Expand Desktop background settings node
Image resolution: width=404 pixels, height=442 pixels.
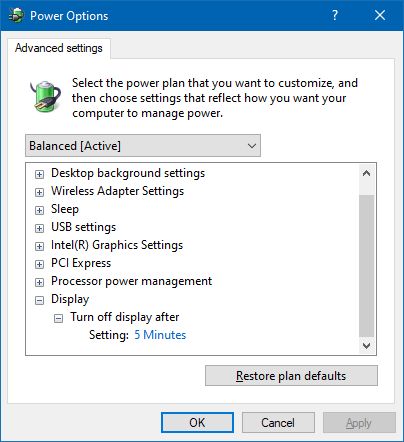point(39,174)
